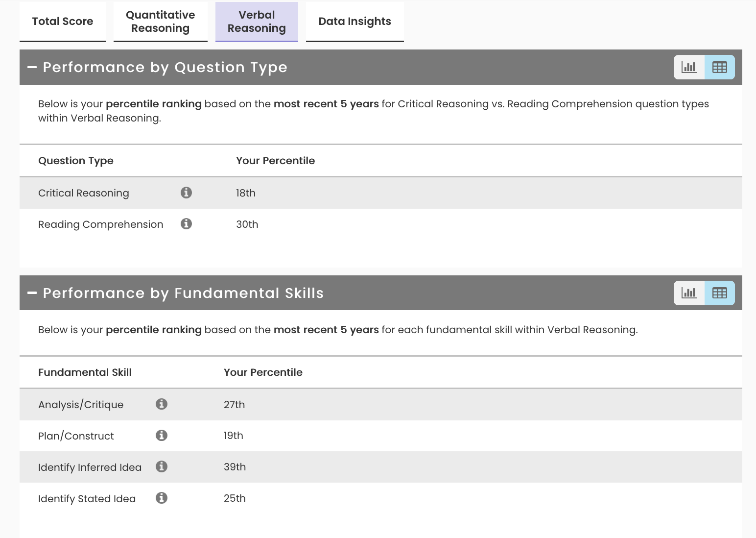View info about Identify Stated Idea
This screenshot has width=756, height=538.
point(162,498)
